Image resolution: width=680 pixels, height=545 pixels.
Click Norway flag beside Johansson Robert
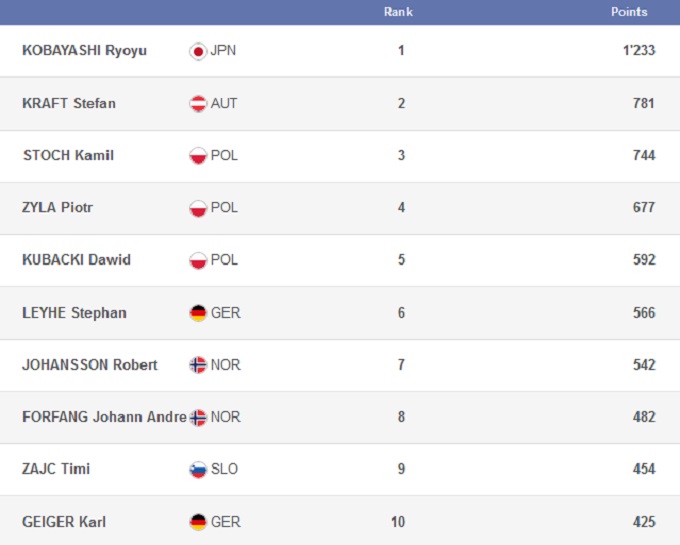pos(198,365)
